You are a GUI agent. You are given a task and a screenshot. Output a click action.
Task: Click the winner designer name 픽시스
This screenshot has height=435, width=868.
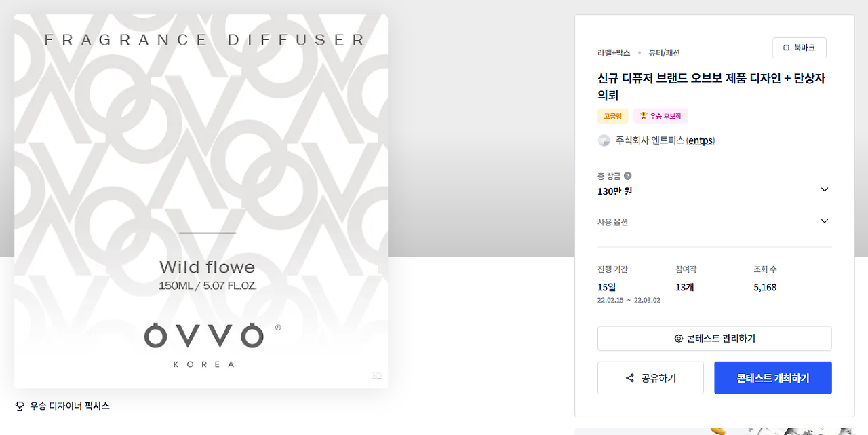97,406
